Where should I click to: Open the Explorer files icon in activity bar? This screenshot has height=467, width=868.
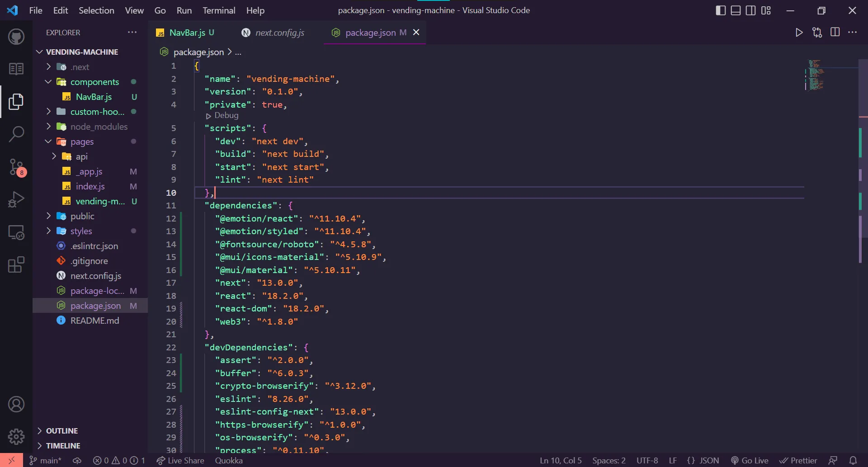[16, 102]
